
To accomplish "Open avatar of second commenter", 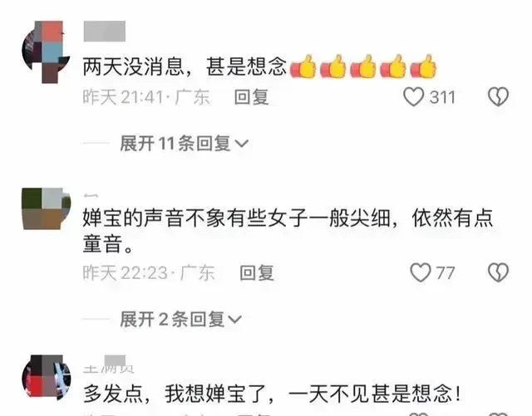I will coord(47,208).
